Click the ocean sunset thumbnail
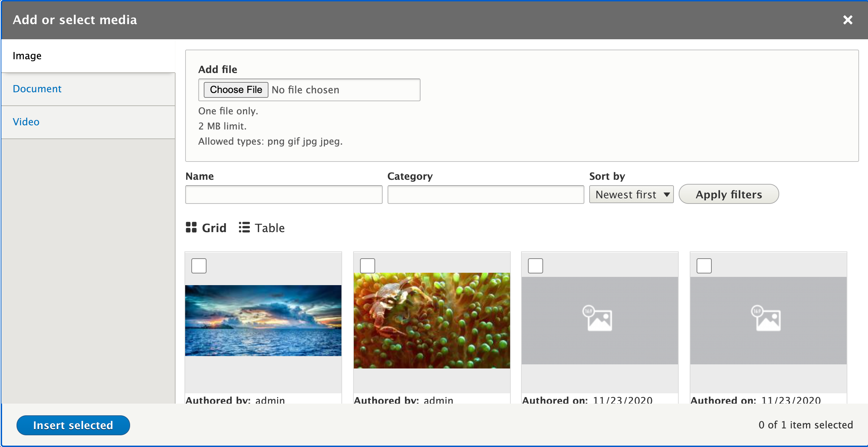The height and width of the screenshot is (447, 868). [x=263, y=321]
